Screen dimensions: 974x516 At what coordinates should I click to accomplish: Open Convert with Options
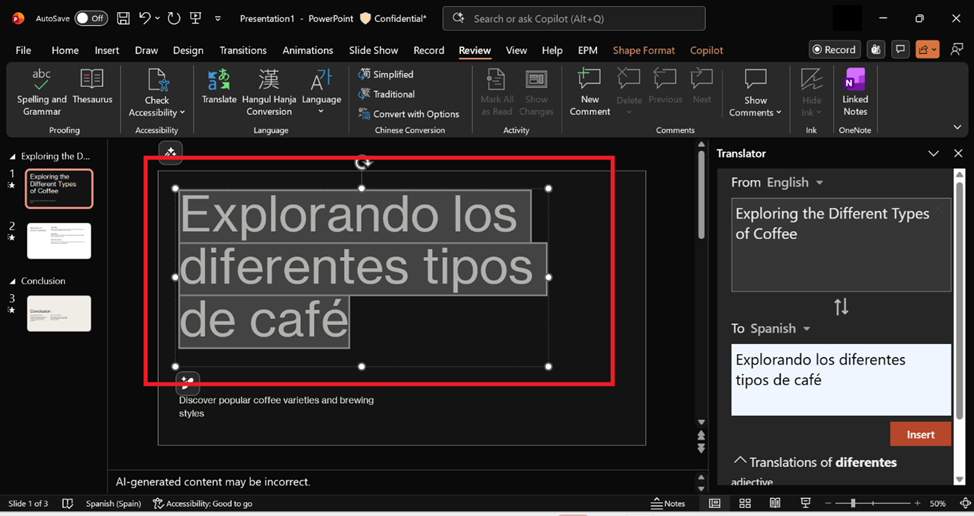[x=409, y=114]
